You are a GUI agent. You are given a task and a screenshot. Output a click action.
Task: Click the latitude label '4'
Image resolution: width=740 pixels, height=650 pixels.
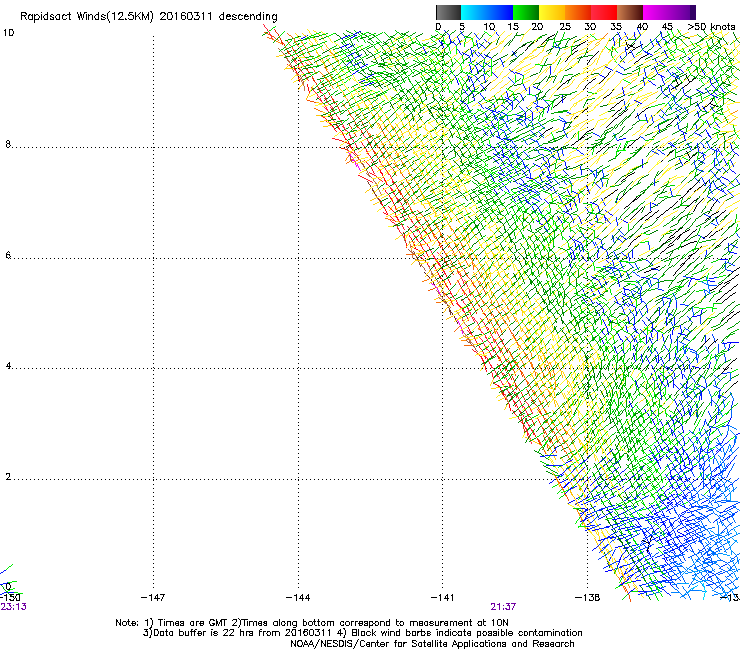[x=8, y=366]
